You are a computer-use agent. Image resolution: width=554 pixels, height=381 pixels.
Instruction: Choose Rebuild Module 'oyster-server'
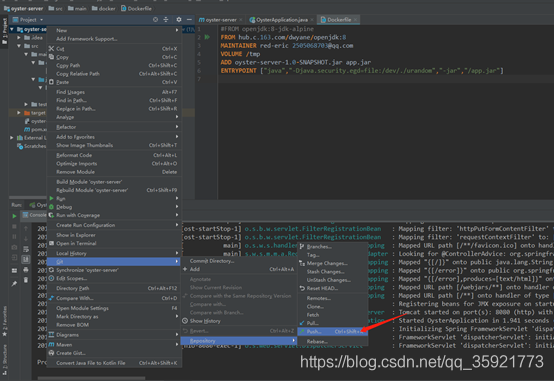tap(114, 190)
